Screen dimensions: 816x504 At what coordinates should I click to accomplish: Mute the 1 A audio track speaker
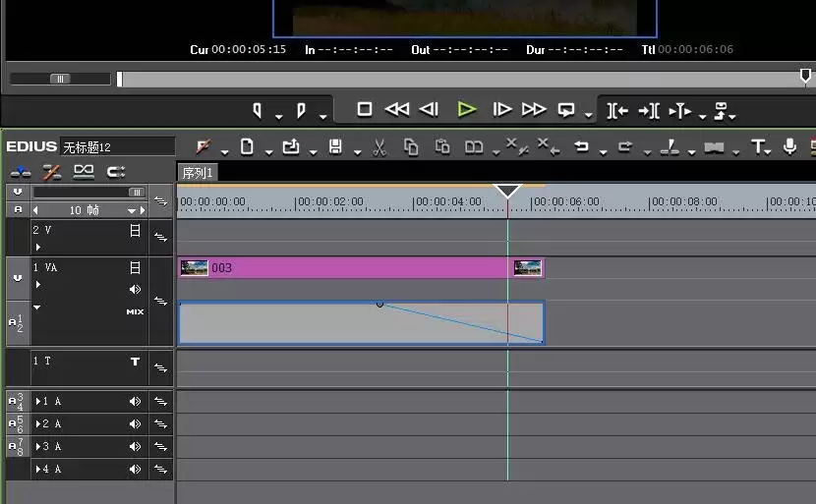tap(135, 402)
